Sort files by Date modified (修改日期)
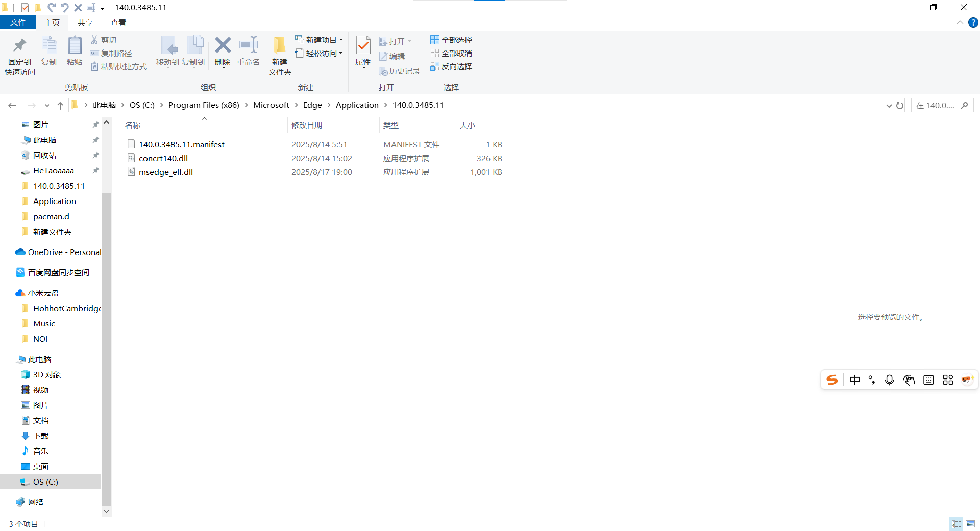Viewport: 980px width, 531px height. (x=333, y=125)
